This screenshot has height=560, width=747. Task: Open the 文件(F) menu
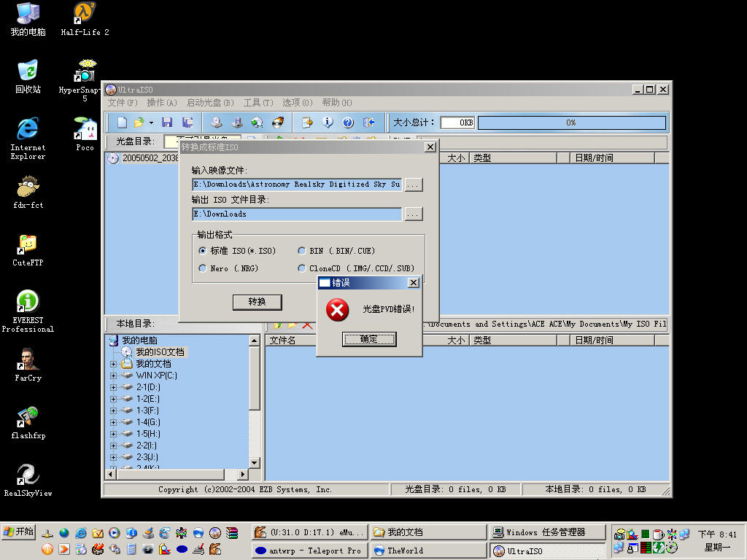[x=123, y=102]
